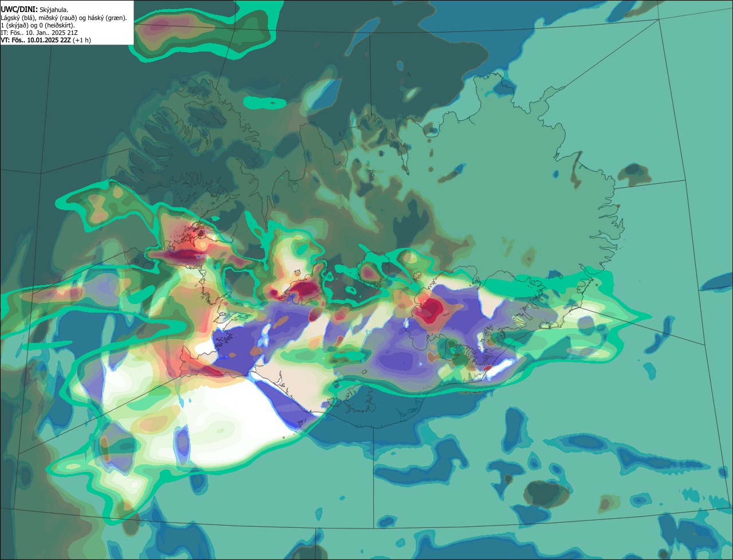Click the 'IT: Fös.. 10. Jan.. 2025 21Z' line
This screenshot has height=560, width=733.
tap(38, 33)
